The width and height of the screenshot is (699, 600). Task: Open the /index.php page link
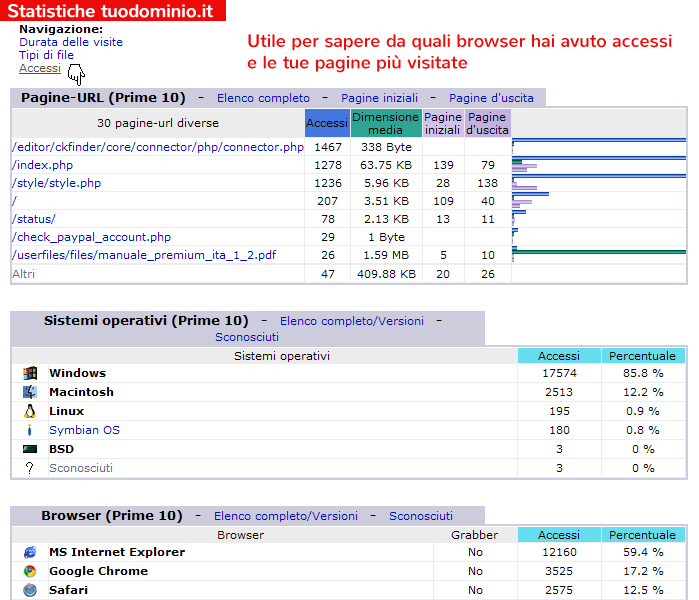(x=42, y=165)
